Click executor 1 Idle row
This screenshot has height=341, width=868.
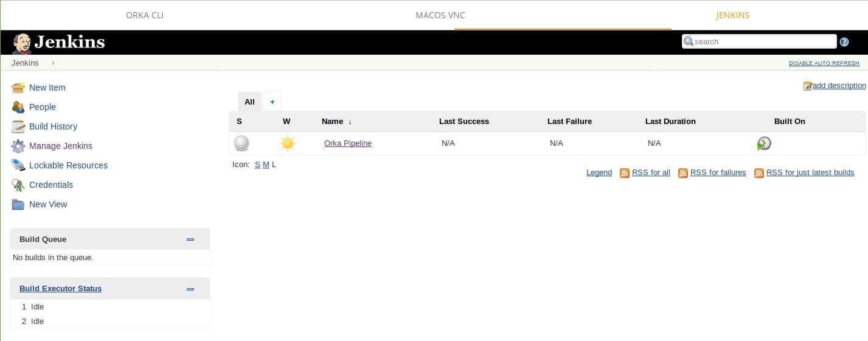pos(110,307)
